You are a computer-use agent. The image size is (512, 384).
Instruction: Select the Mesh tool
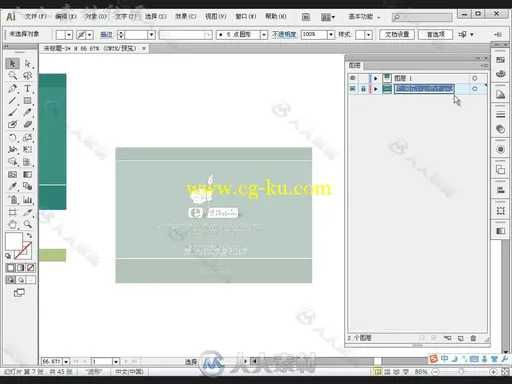[x=12, y=174]
